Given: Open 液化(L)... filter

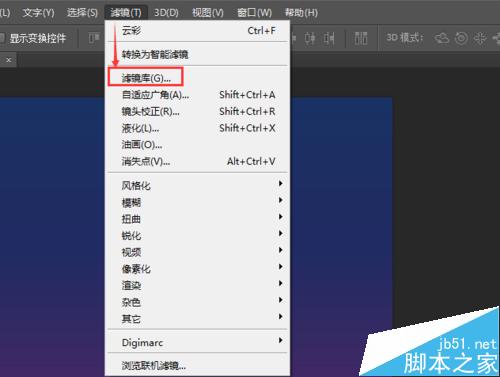Looking at the screenshot, I should click(x=197, y=128).
